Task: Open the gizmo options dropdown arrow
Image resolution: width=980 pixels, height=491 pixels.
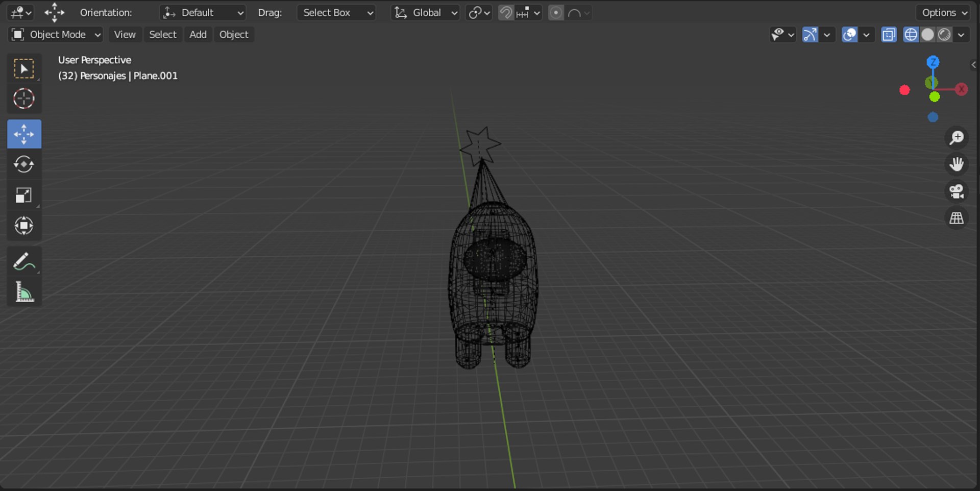Action: pos(827,35)
